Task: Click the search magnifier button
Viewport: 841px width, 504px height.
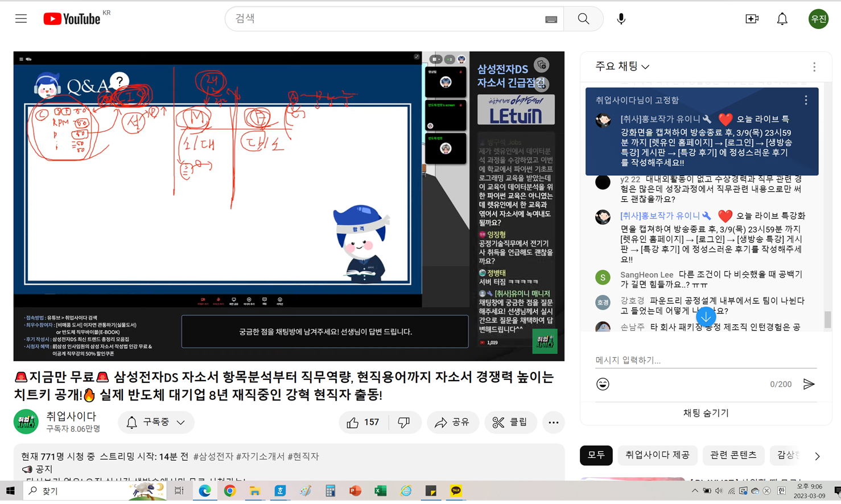Action: (583, 19)
